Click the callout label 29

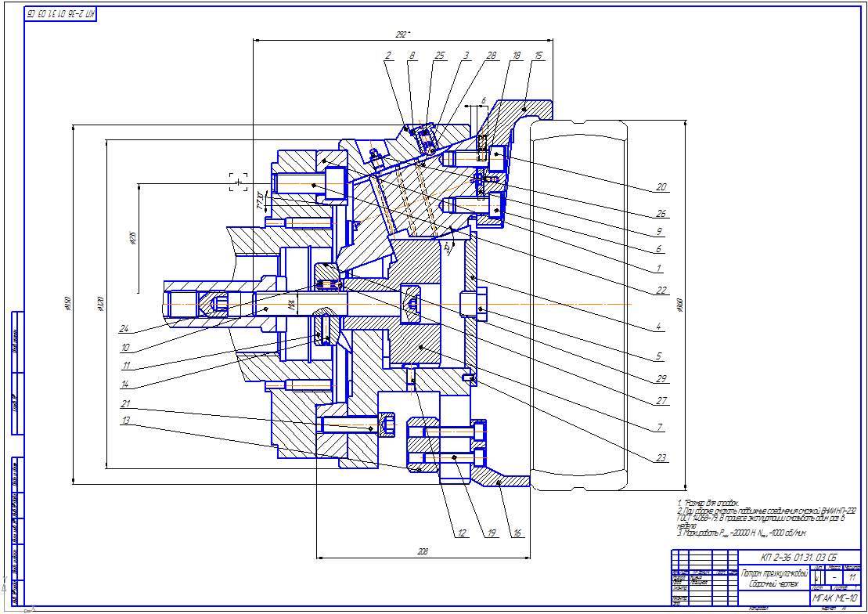click(661, 379)
